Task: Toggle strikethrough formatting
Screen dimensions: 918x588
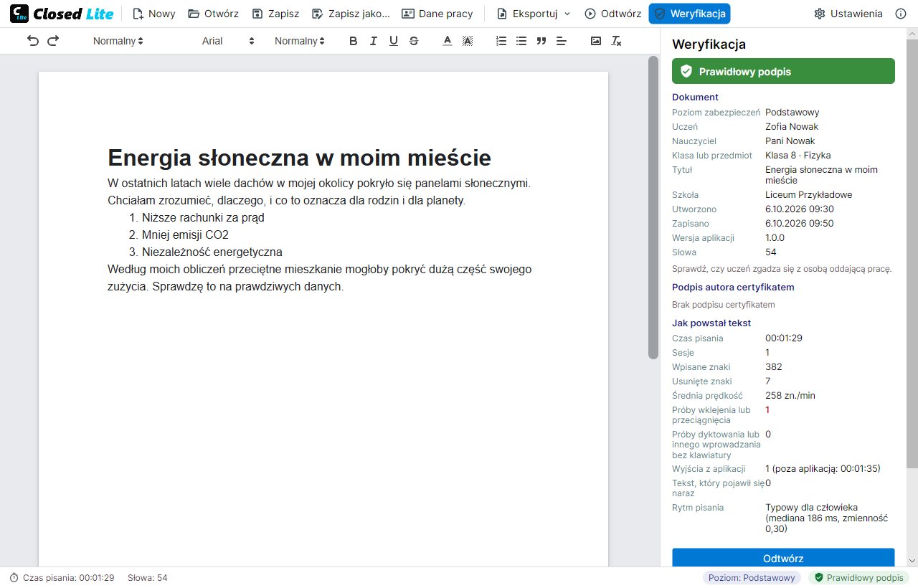Action: click(x=413, y=41)
